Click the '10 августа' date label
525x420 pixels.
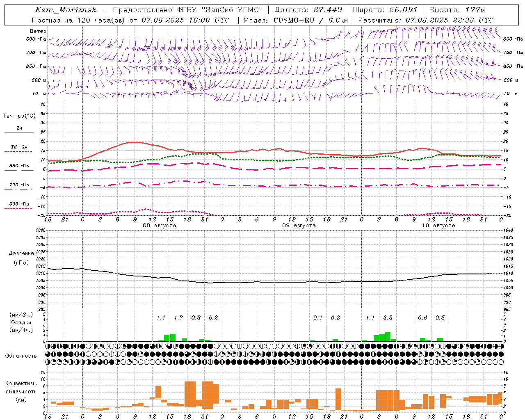coord(438,226)
